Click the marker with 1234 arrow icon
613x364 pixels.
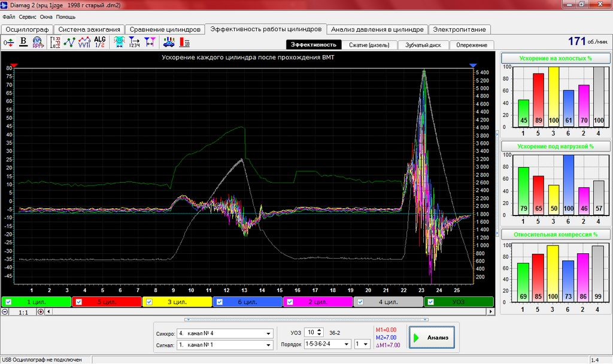pos(134,43)
